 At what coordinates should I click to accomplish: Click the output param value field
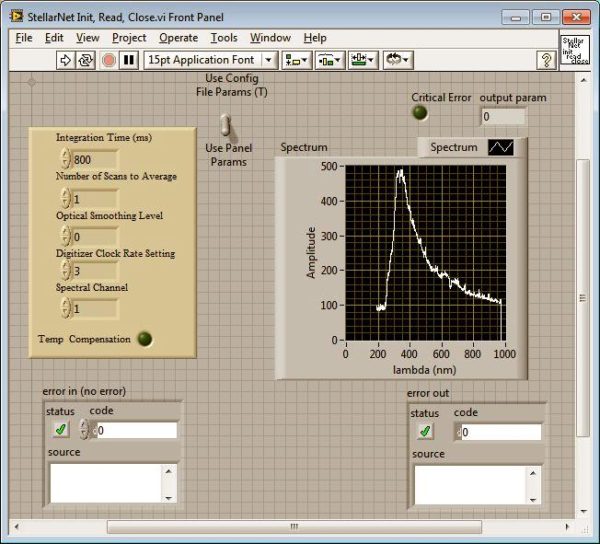tap(503, 117)
